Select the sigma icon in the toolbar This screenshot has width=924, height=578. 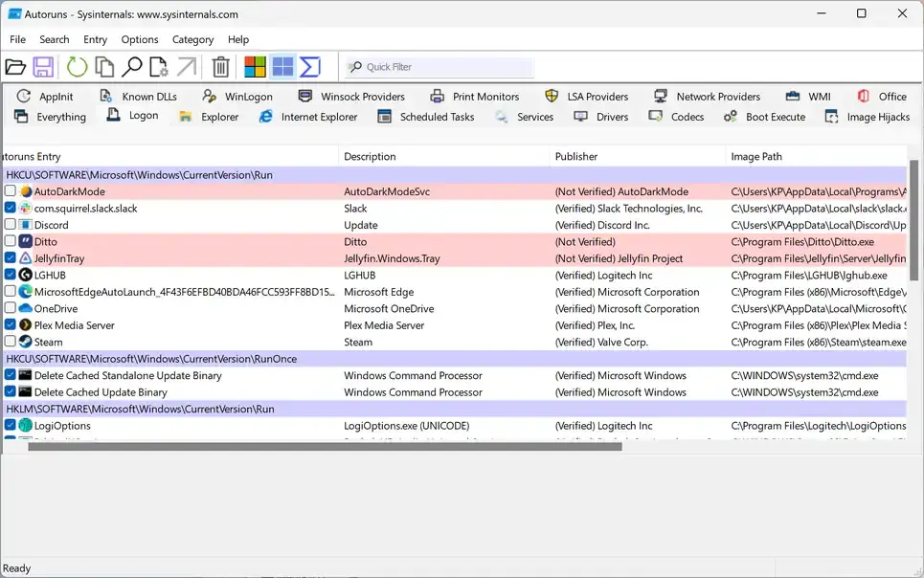tap(308, 66)
